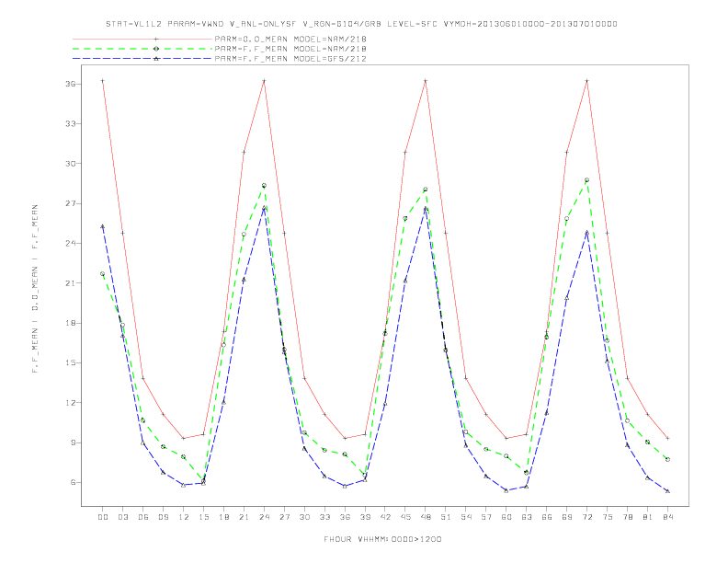Screen dimensions: 728x563
Task: Click the blue dashed line sample in legend
Action: (x=142, y=59)
